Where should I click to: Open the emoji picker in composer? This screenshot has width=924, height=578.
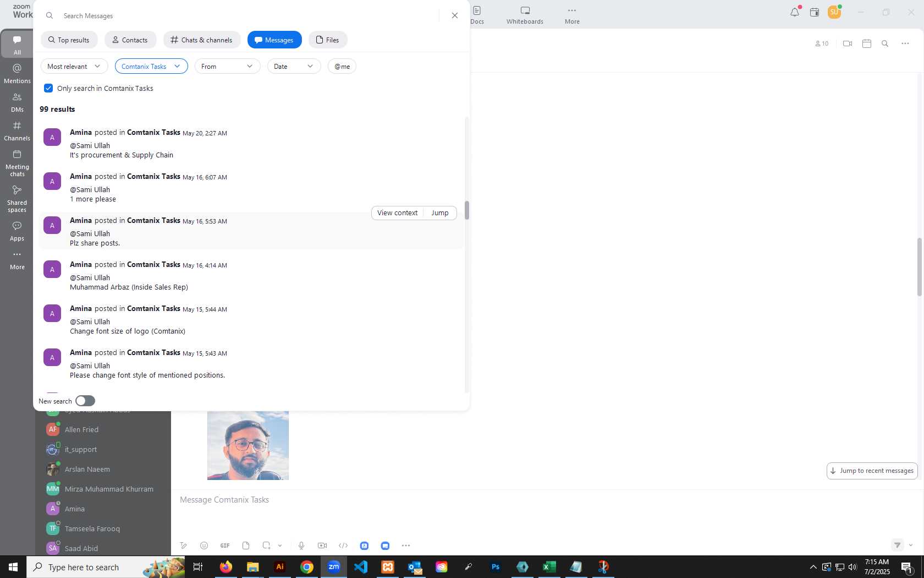point(204,546)
